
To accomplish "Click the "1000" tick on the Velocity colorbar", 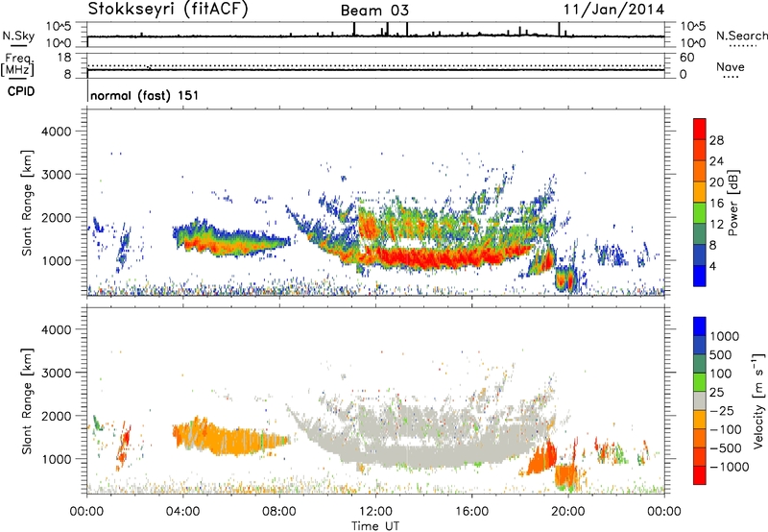I will (724, 336).
